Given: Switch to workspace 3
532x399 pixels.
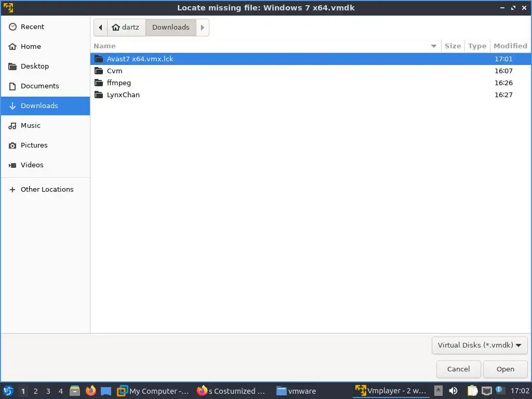Looking at the screenshot, I should [48, 391].
